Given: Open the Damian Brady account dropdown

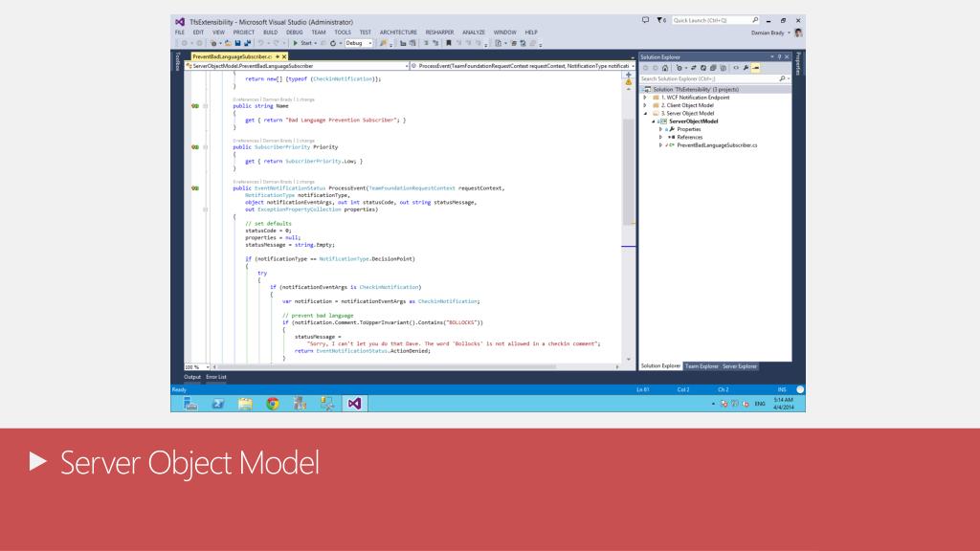Looking at the screenshot, I should tap(770, 33).
